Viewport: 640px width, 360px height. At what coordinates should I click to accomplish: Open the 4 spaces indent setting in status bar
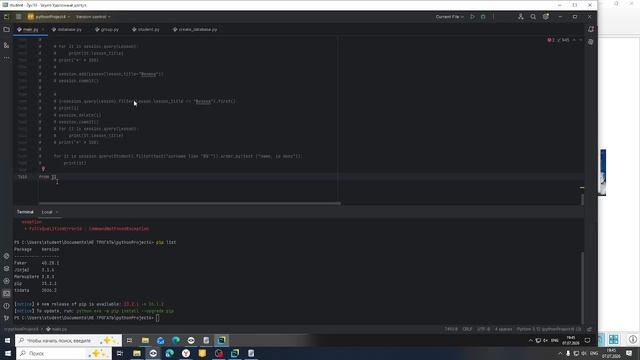click(x=503, y=329)
